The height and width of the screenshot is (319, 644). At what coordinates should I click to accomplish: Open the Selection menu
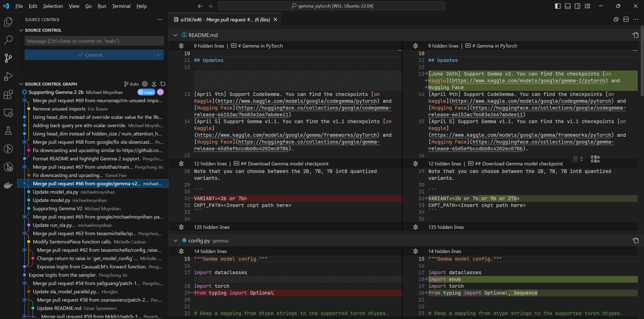[53, 6]
